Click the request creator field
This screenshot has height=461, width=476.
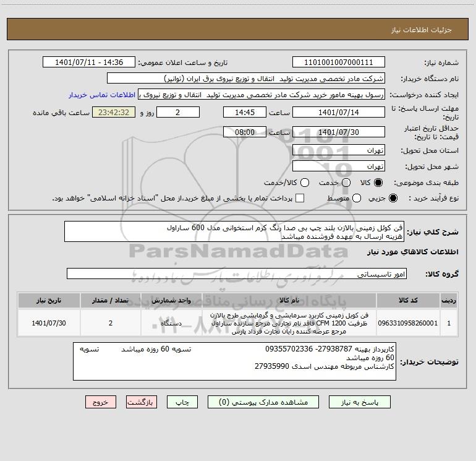261,94
